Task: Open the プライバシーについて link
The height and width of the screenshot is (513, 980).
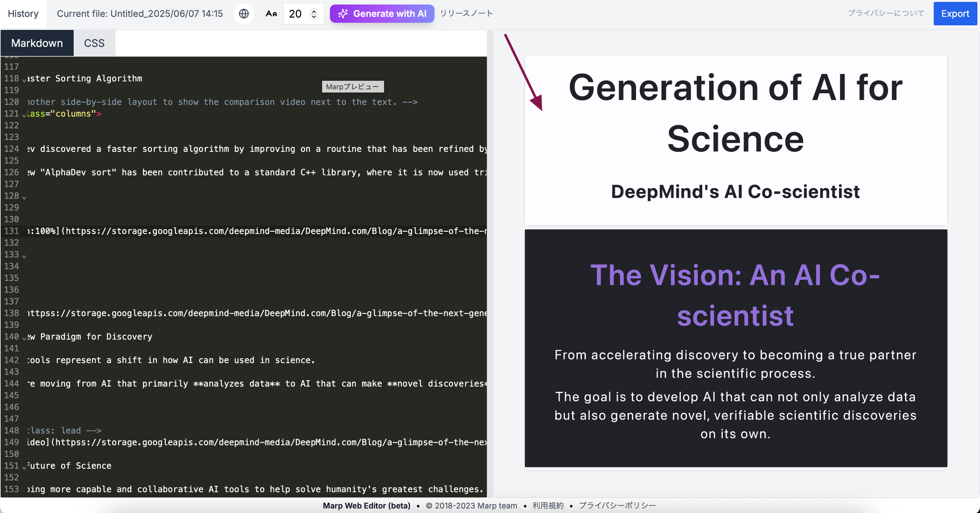Action: [886, 13]
